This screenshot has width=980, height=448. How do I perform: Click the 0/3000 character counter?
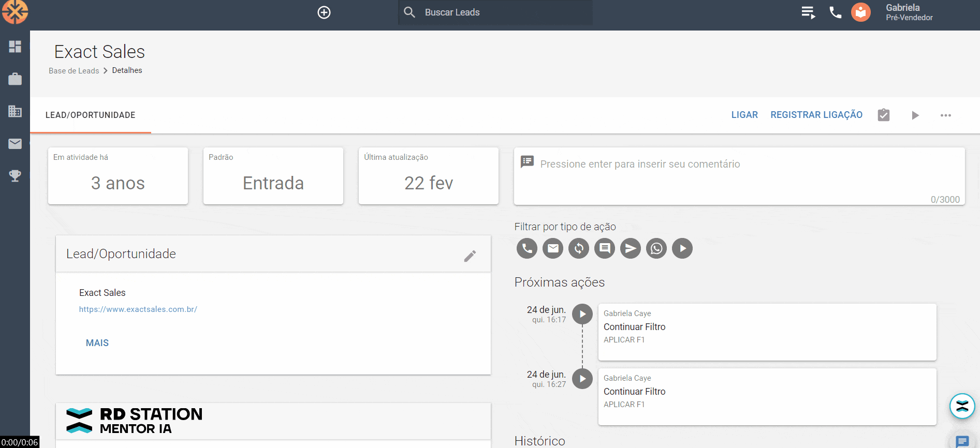945,200
